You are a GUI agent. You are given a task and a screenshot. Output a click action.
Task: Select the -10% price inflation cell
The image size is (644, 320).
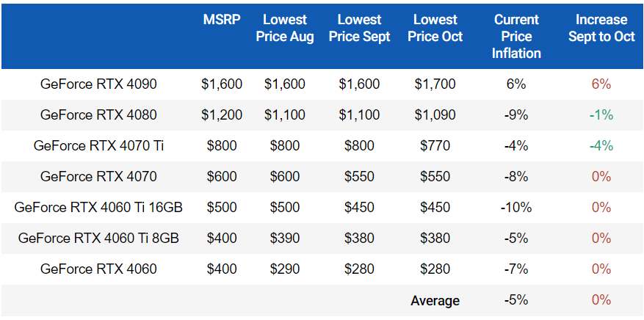click(x=515, y=207)
